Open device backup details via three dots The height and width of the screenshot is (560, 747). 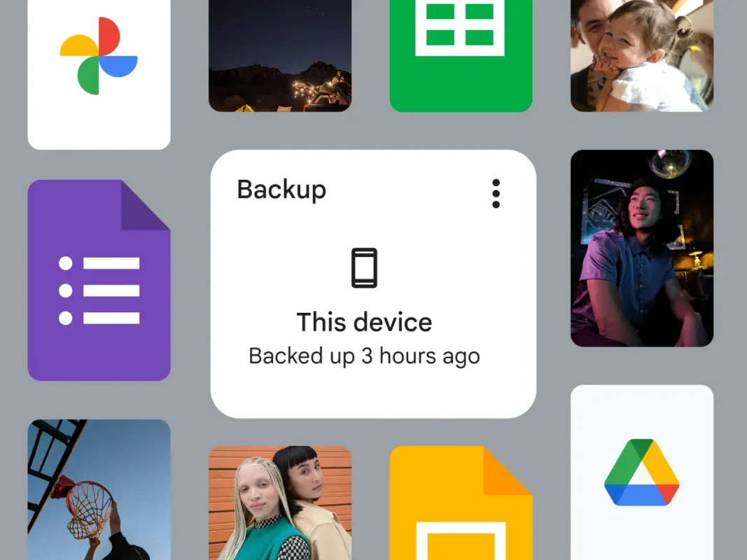point(496,194)
